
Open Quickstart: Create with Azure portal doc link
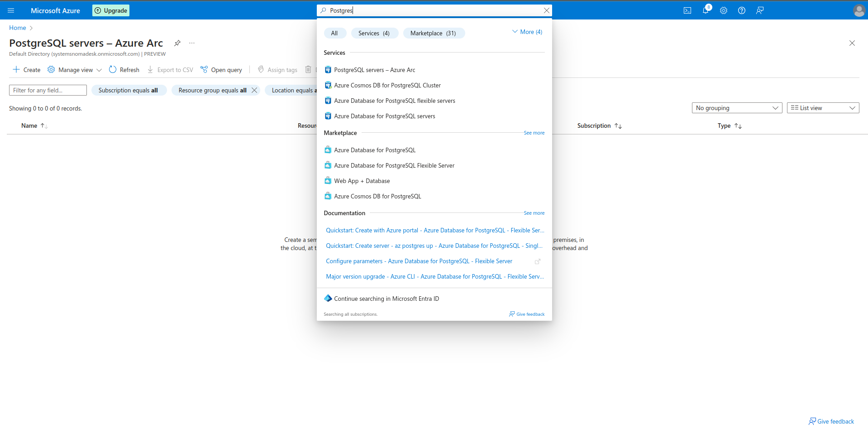(435, 230)
